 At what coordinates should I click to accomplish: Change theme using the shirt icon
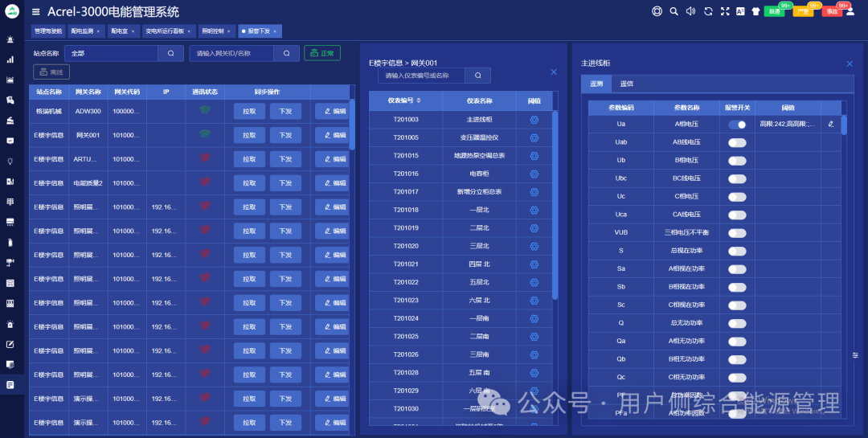pos(755,11)
